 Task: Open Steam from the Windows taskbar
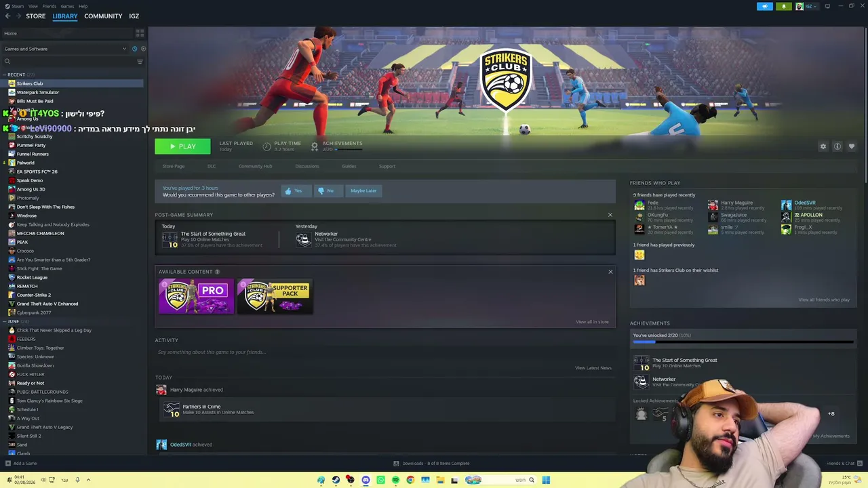pos(336,481)
